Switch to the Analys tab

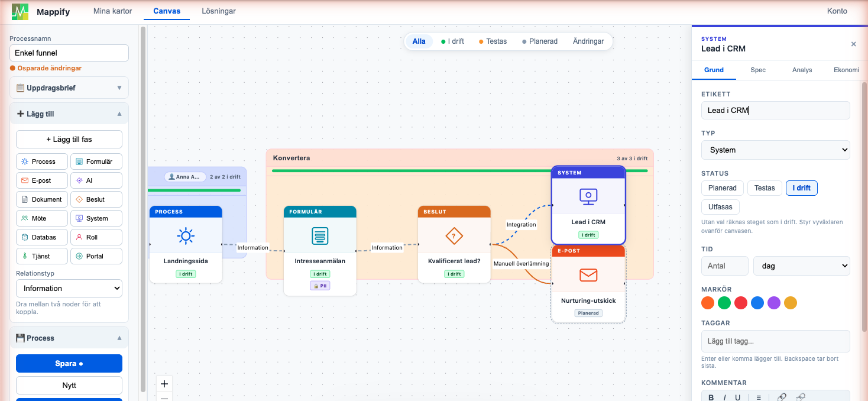click(x=802, y=70)
